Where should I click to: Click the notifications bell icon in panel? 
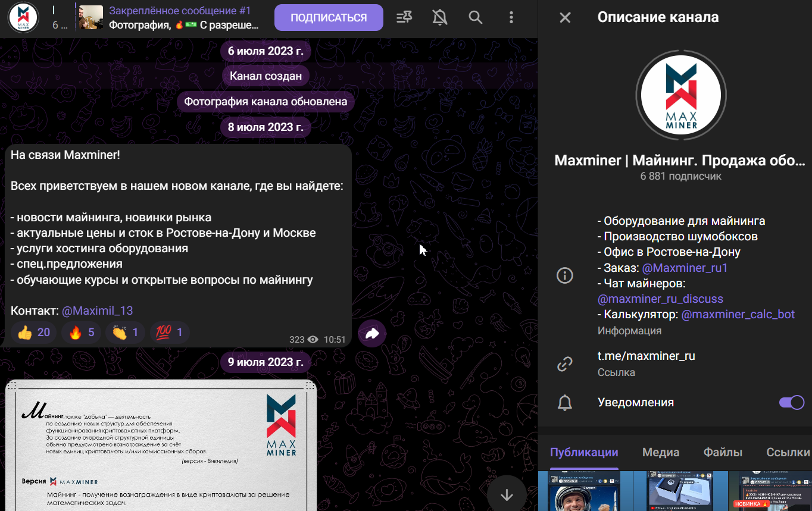click(564, 403)
